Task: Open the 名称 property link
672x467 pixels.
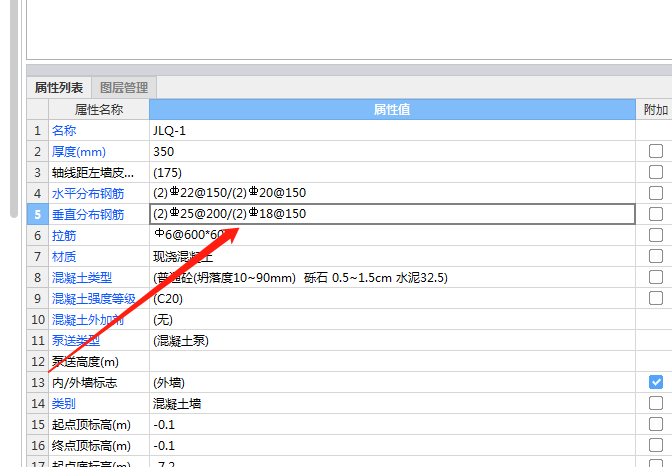Action: [x=64, y=130]
